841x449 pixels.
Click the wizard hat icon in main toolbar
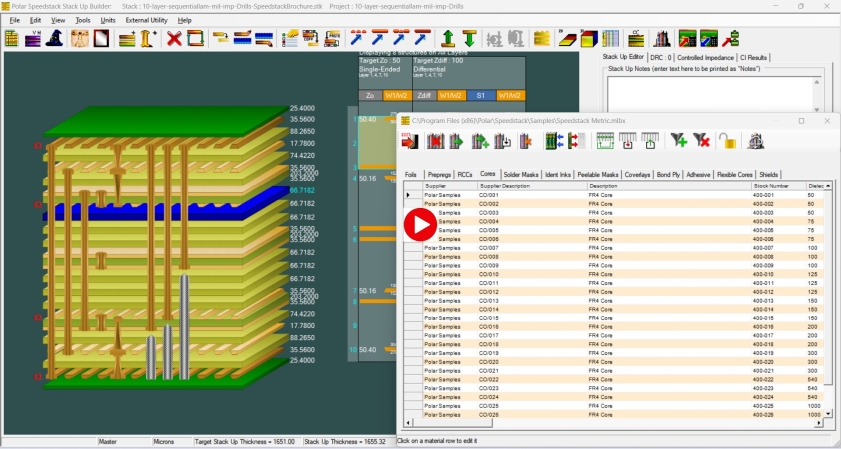[55, 38]
